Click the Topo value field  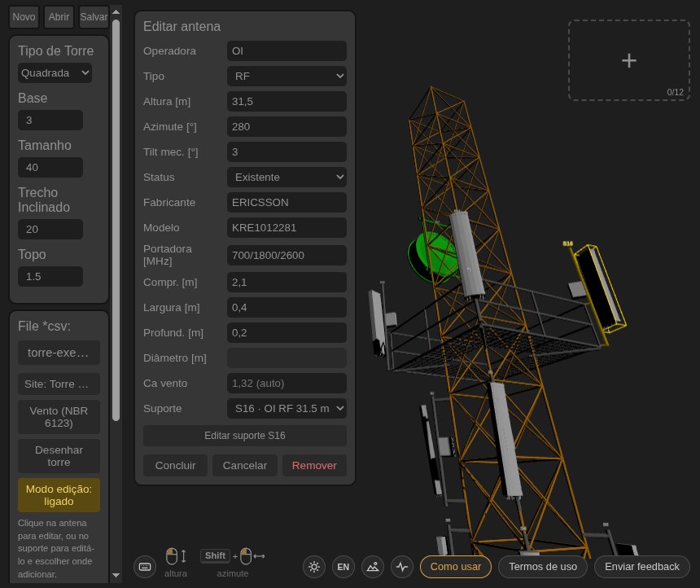point(50,277)
